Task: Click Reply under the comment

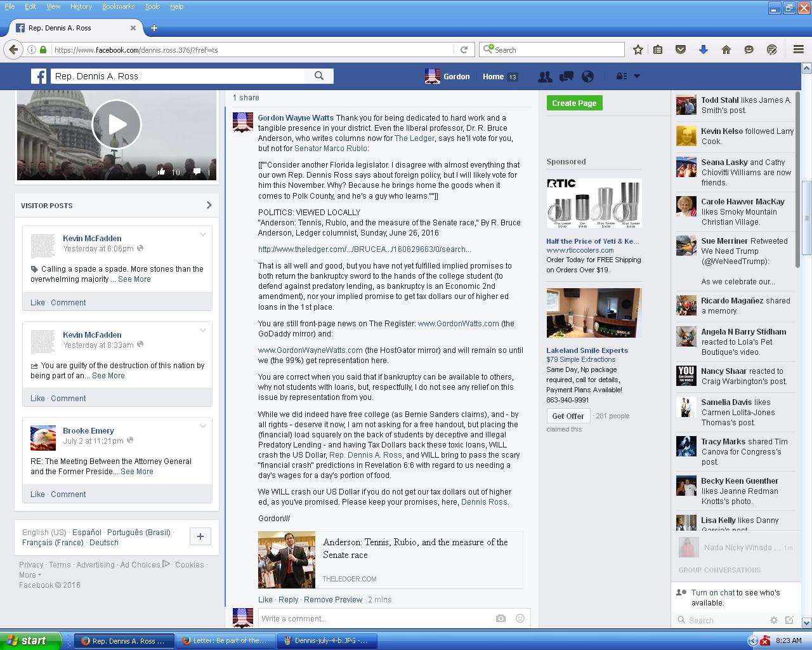Action: [x=288, y=600]
